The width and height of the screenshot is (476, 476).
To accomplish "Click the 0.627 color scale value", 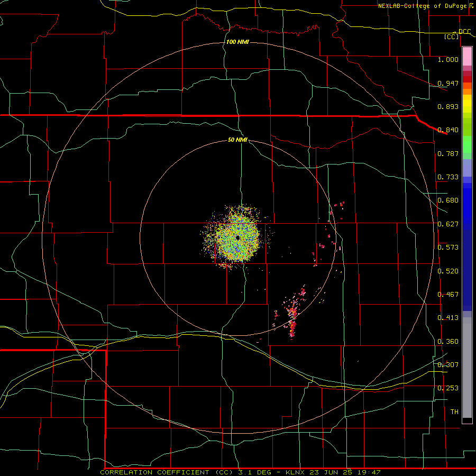I will tap(448, 224).
